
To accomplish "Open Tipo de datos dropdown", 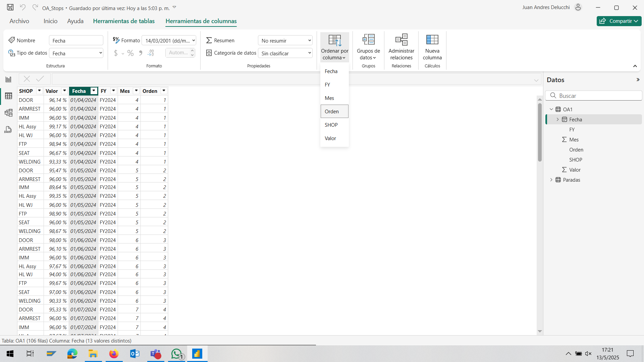I will [x=76, y=53].
